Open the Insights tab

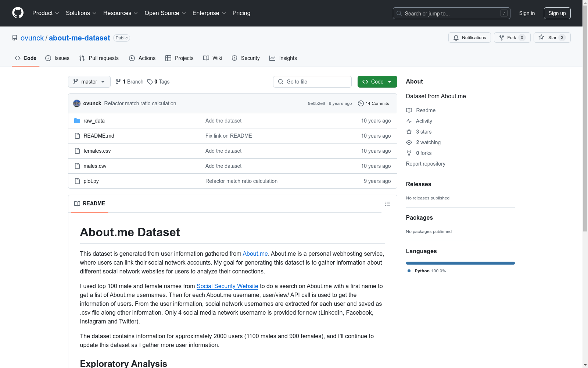coord(283,58)
